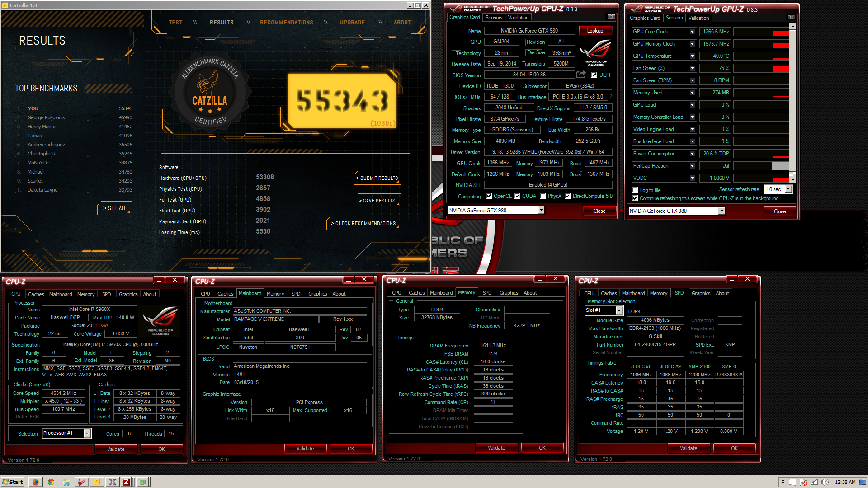This screenshot has height=488, width=868.
Task: Click See All top benchmarks
Action: [115, 208]
